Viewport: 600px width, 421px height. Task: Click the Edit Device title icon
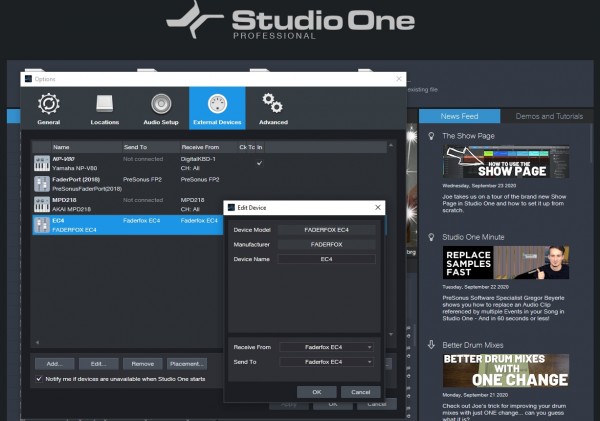tap(231, 207)
